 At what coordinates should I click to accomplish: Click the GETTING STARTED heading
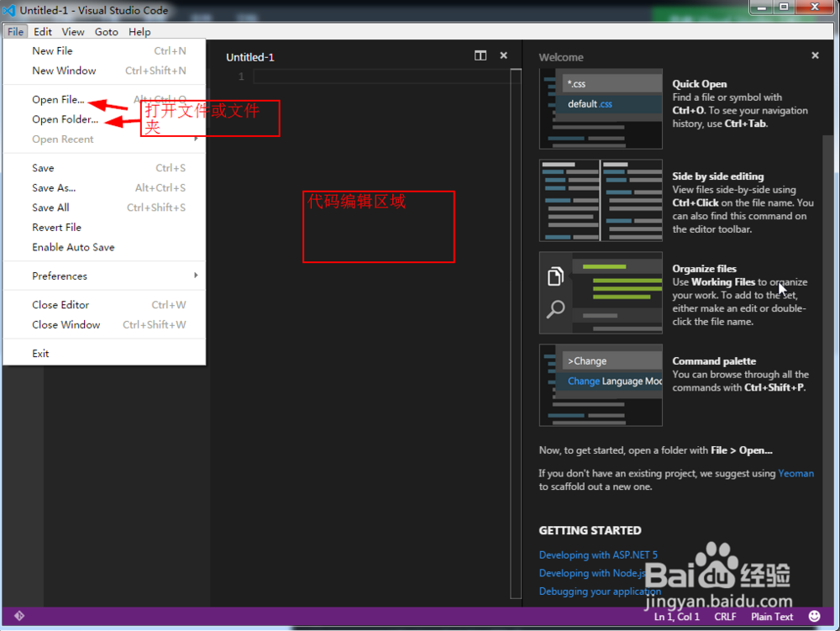click(x=590, y=530)
